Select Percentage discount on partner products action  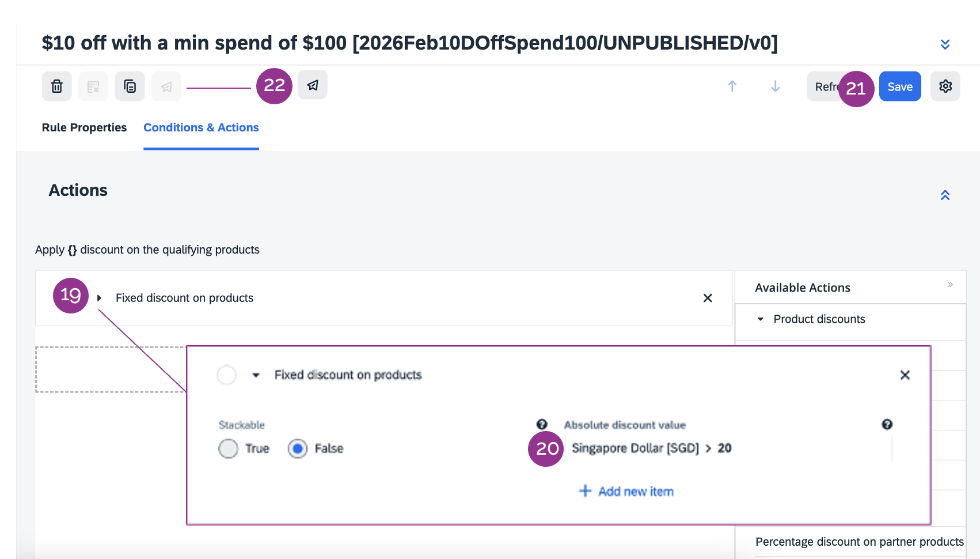click(859, 542)
